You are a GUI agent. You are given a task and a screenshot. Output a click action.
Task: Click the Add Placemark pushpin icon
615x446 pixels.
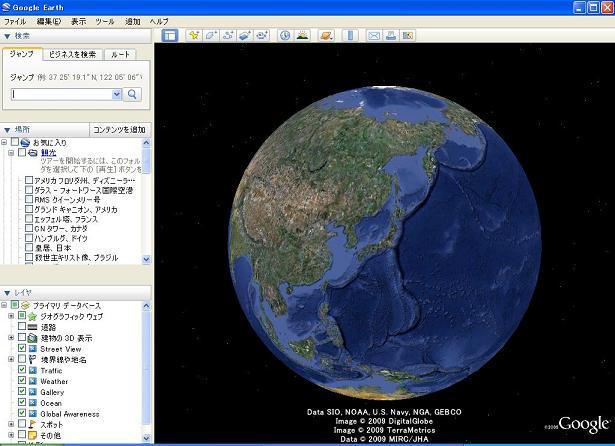click(193, 36)
